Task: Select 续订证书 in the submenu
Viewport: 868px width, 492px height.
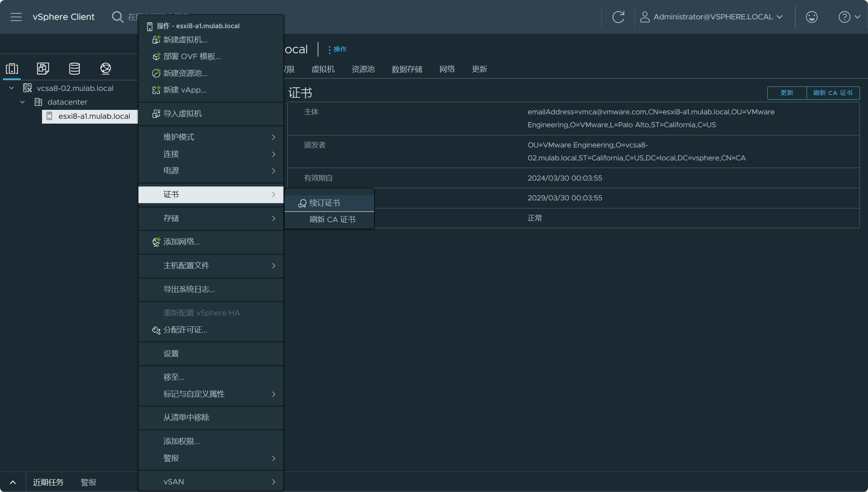Action: coord(329,203)
